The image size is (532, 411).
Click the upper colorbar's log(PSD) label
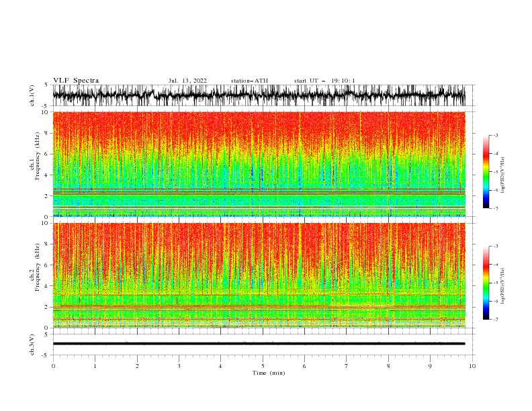503,175
